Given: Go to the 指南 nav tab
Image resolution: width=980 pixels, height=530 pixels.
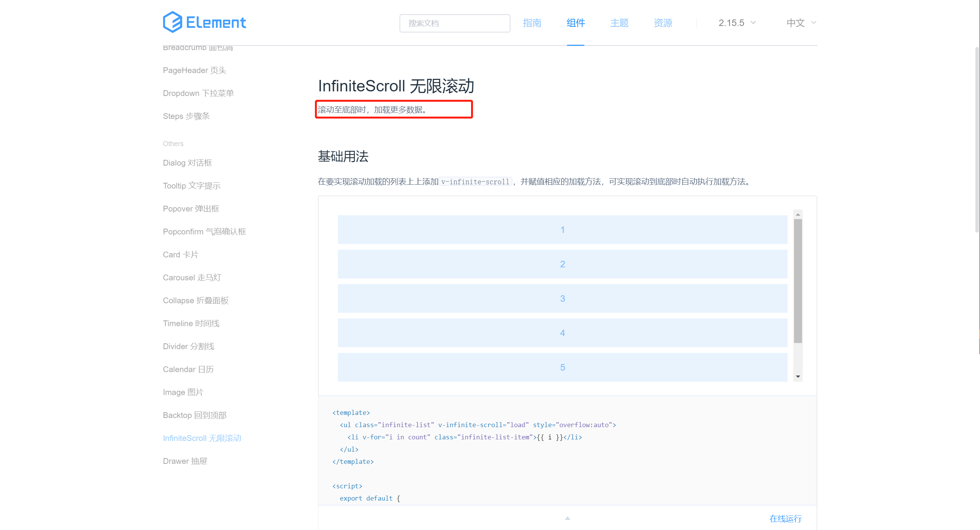Looking at the screenshot, I should coord(532,23).
